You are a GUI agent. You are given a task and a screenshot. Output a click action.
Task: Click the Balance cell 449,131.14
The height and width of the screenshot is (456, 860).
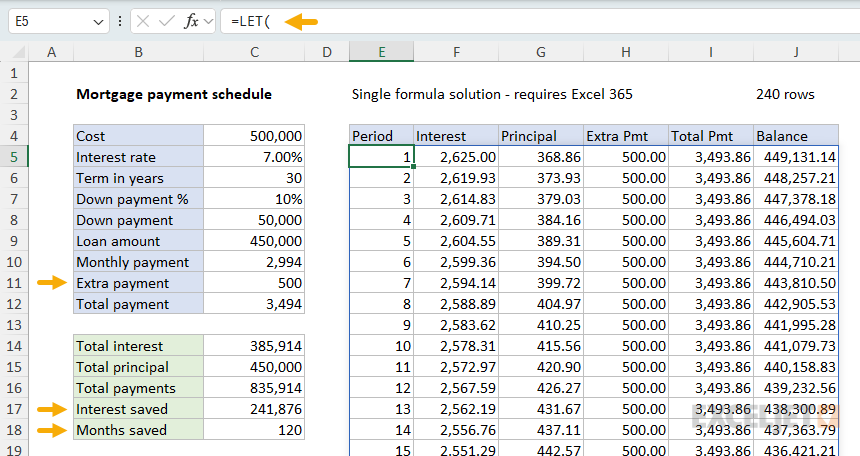[x=796, y=157]
